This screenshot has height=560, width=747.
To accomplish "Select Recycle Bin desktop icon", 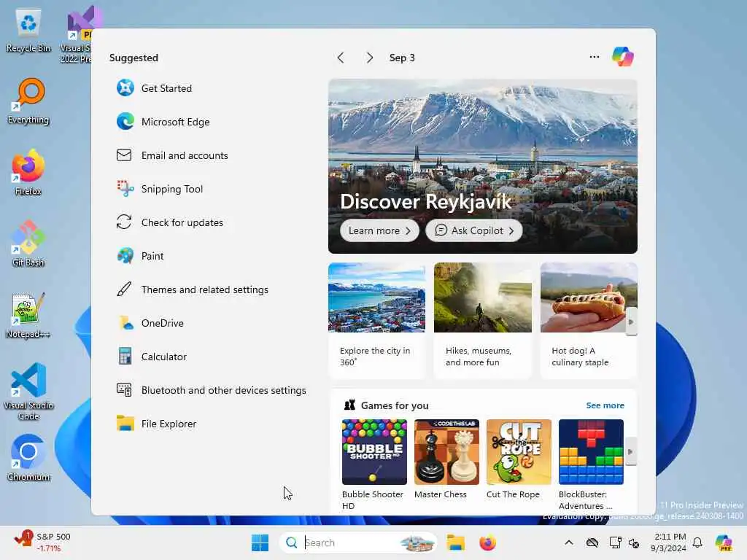I will click(x=28, y=31).
